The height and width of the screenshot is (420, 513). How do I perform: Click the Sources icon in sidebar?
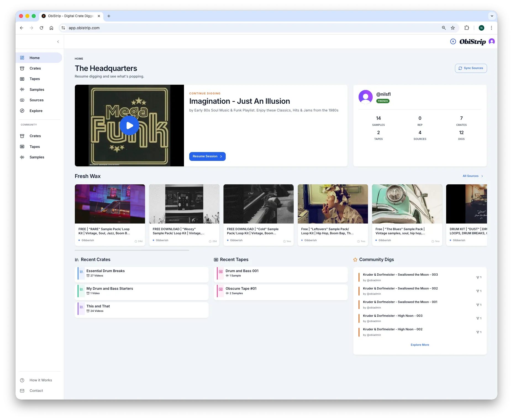point(22,100)
